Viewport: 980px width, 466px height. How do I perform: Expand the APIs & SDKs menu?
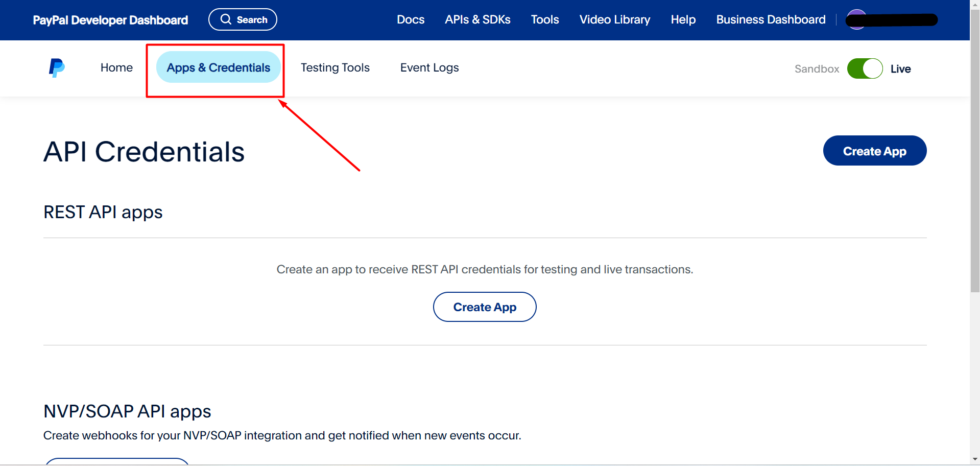[x=477, y=19]
